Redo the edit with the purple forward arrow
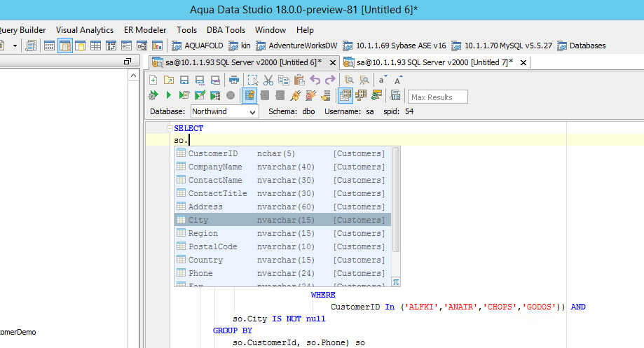Image resolution: width=644 pixels, height=348 pixels. (x=330, y=80)
